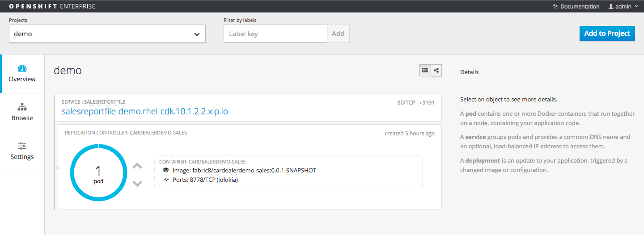The width and height of the screenshot is (644, 235).
Task: Click the Settings sliders icon
Action: (x=22, y=146)
